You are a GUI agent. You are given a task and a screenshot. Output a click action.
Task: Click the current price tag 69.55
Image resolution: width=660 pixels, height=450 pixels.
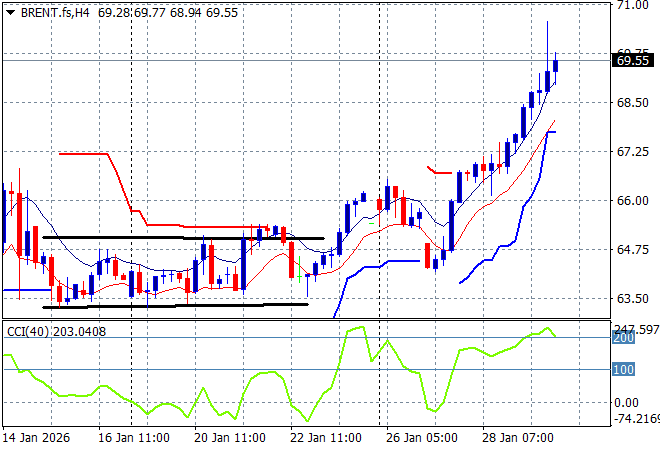click(634, 60)
